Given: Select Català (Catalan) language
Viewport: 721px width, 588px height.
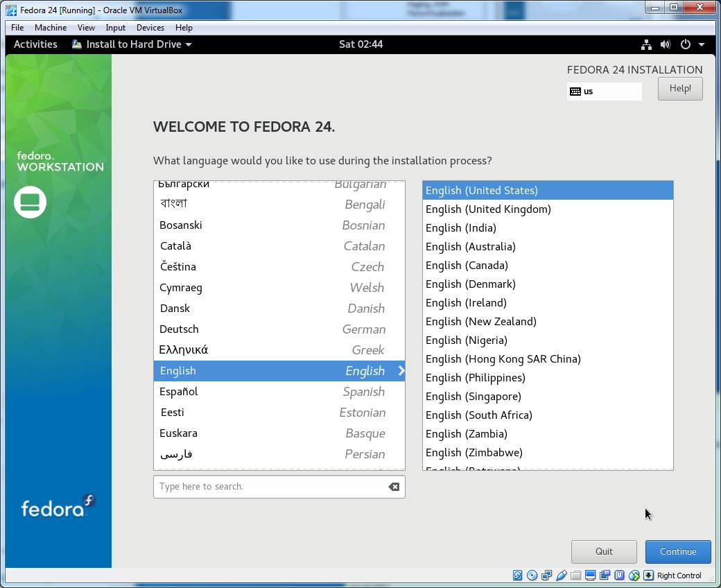Looking at the screenshot, I should pos(279,246).
